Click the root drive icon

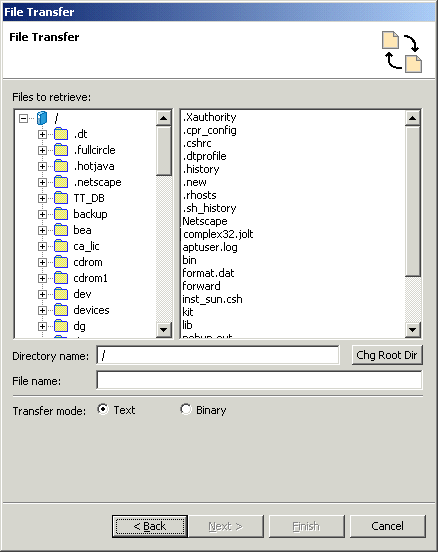click(42, 118)
